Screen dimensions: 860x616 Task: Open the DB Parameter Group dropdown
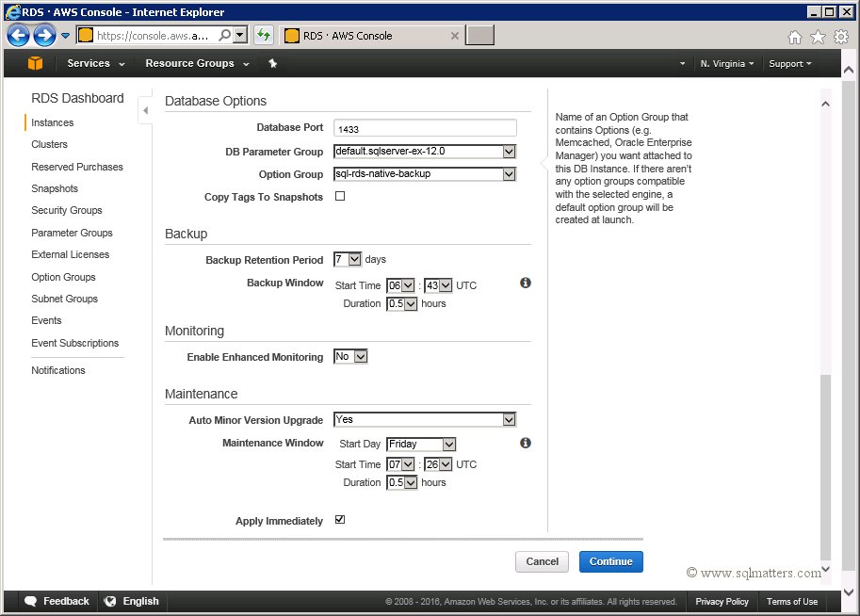[425, 152]
